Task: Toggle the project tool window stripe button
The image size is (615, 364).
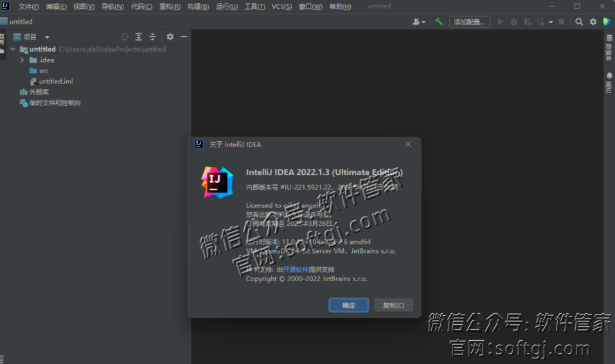Action: click(3, 44)
